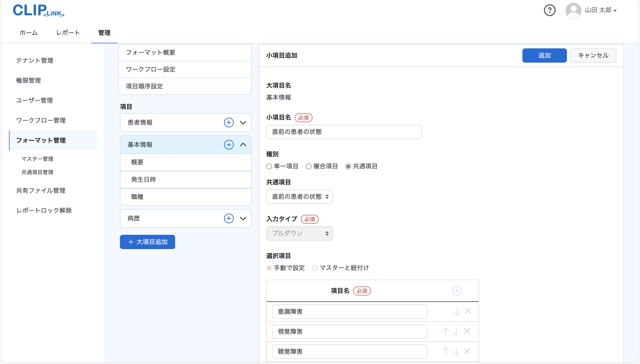
Task: Expand the 患者情報 section chevron
Action: pyautogui.click(x=243, y=123)
